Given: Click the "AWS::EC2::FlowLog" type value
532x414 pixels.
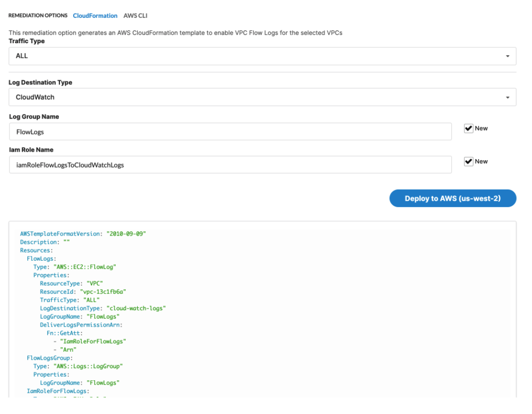Looking at the screenshot, I should tap(84, 267).
